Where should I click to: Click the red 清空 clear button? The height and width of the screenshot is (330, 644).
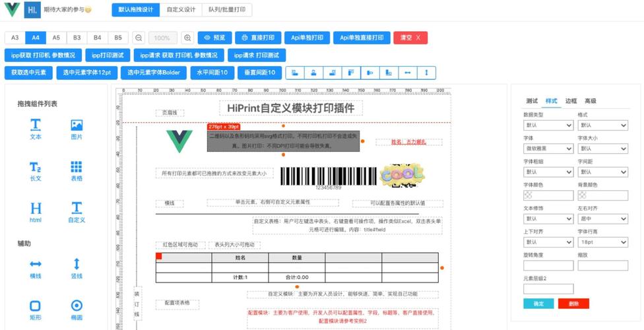[410, 38]
